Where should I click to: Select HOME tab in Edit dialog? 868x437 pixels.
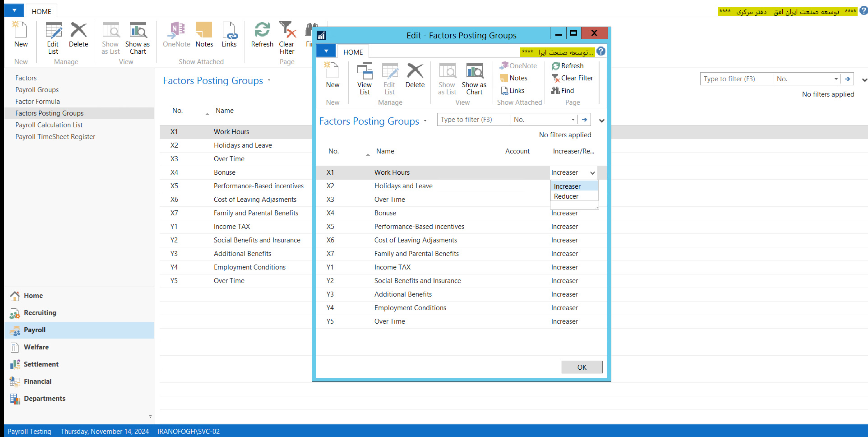click(x=353, y=52)
